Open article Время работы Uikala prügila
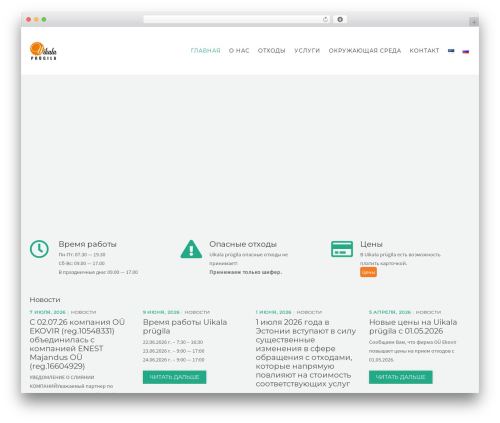Screen dimensions: 500x423 click(x=185, y=327)
